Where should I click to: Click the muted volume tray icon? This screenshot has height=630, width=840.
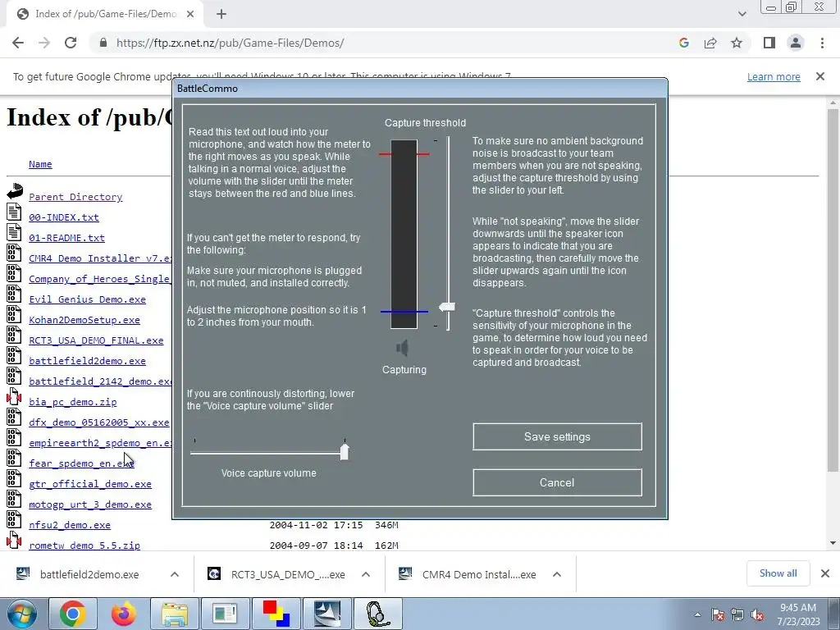pyautogui.click(x=757, y=615)
